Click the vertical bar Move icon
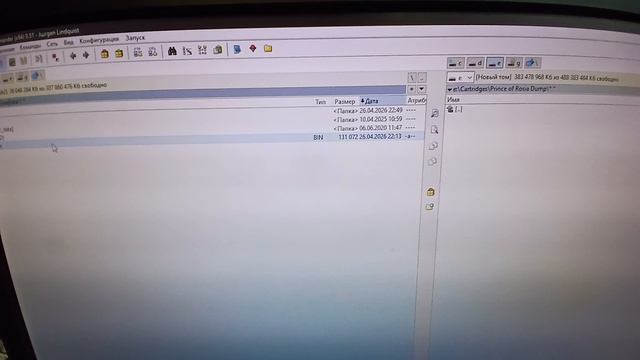 click(432, 162)
